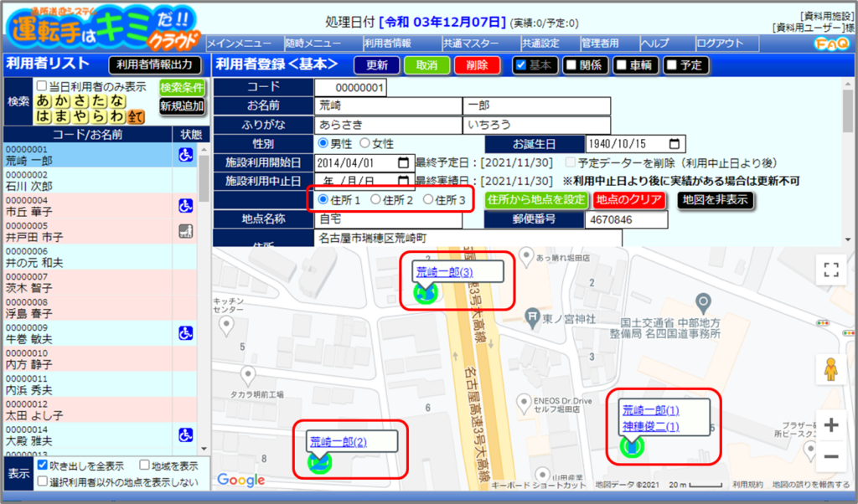Viewport: 858px width, 504px height.
Task: Click map pin for あっ晴れ堀田店
Action: 526,256
